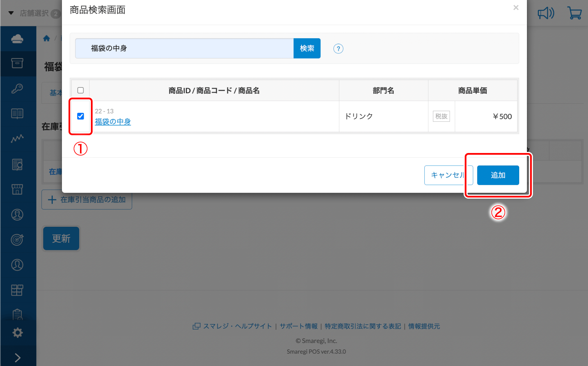Toggle the select-all header checkbox

[81, 90]
